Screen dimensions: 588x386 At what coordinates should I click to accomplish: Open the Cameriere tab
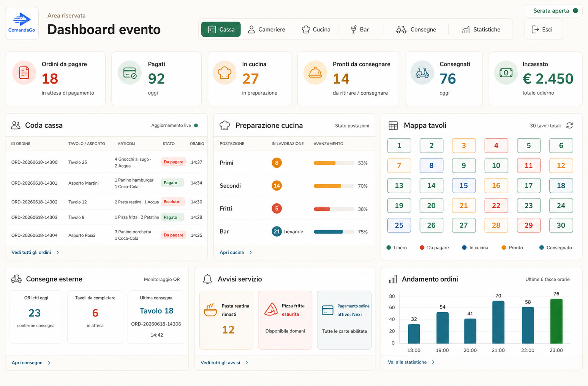(266, 29)
